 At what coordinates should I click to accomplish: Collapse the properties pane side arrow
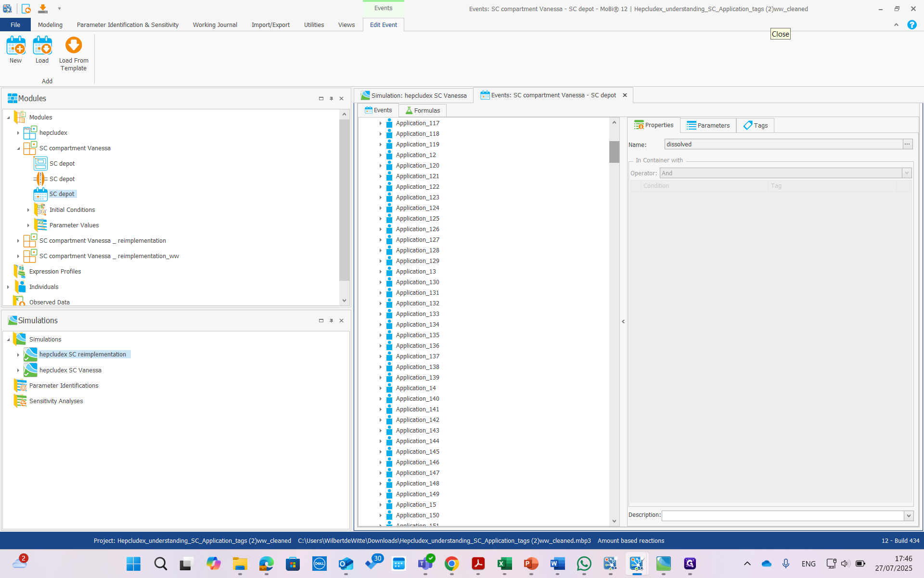(623, 321)
